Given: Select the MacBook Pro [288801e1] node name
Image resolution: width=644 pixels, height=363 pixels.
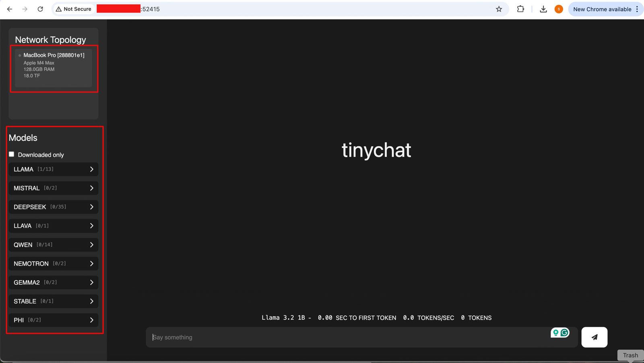Looking at the screenshot, I should pyautogui.click(x=54, y=55).
